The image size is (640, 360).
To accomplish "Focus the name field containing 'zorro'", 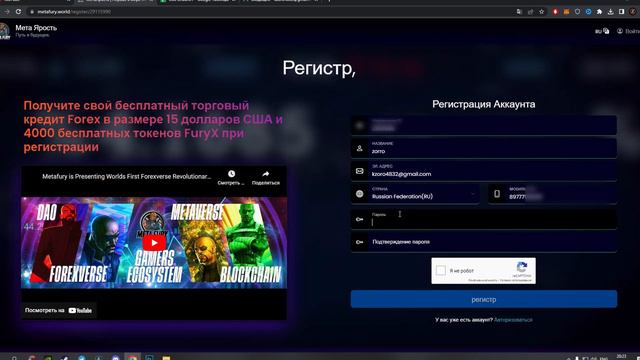I will click(484, 148).
